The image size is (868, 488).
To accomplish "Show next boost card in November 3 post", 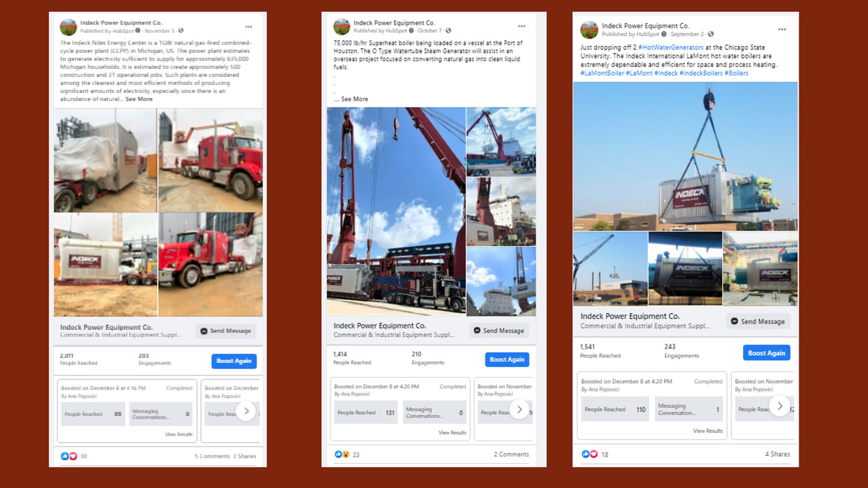I will click(246, 411).
